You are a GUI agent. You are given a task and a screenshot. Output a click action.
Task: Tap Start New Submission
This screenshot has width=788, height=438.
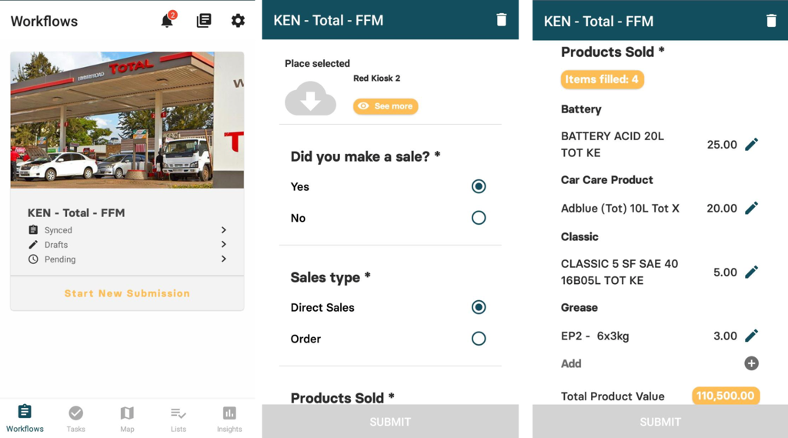127,293
